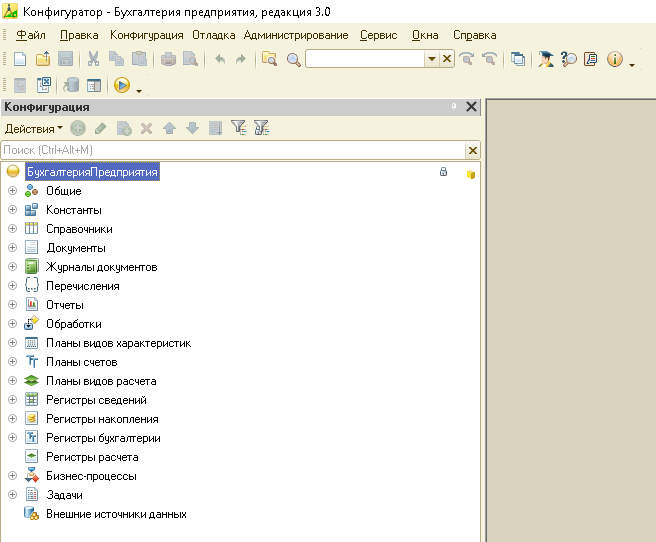Open the toolbar search combo dropdown arrow
This screenshot has height=542, width=656.
[432, 59]
